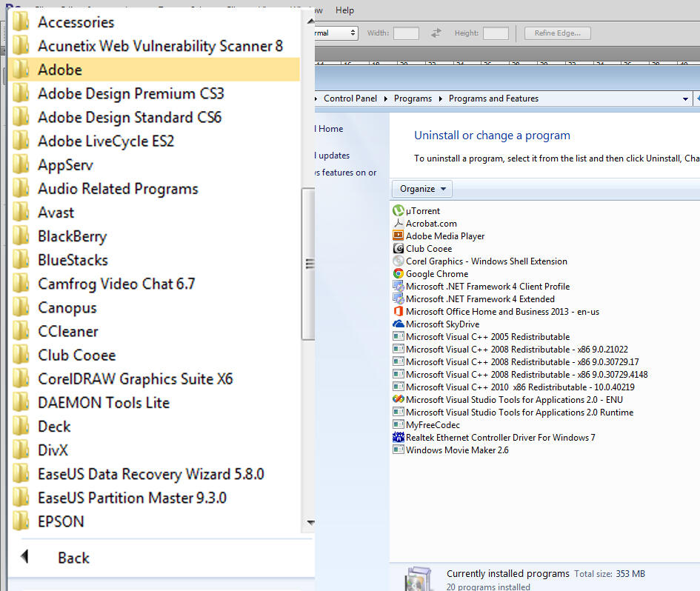700x591 pixels.
Task: Open the Organize dropdown
Action: pos(422,189)
